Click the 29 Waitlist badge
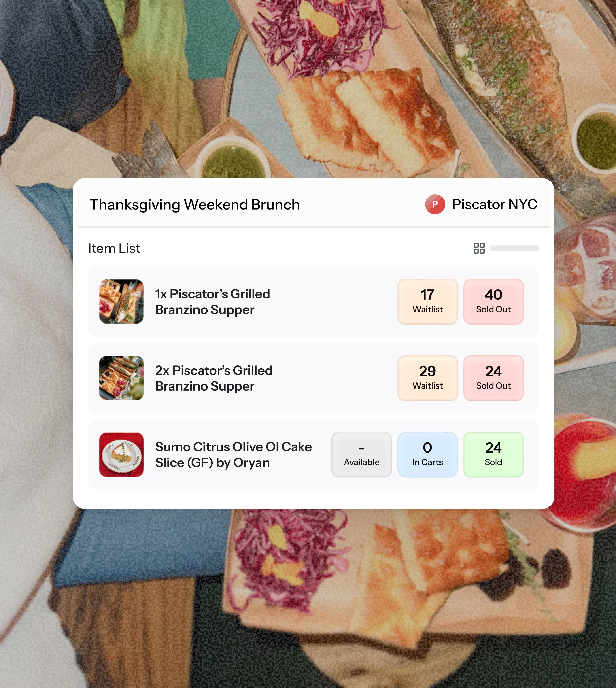This screenshot has width=616, height=688. pos(427,378)
